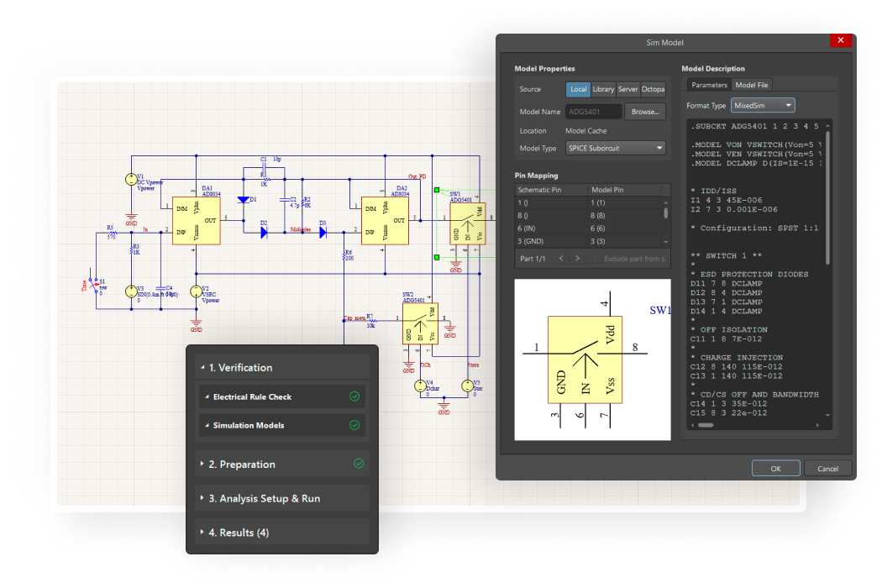Click the V1 Vpower voltage source symbol
882x588 pixels.
pyautogui.click(x=131, y=178)
